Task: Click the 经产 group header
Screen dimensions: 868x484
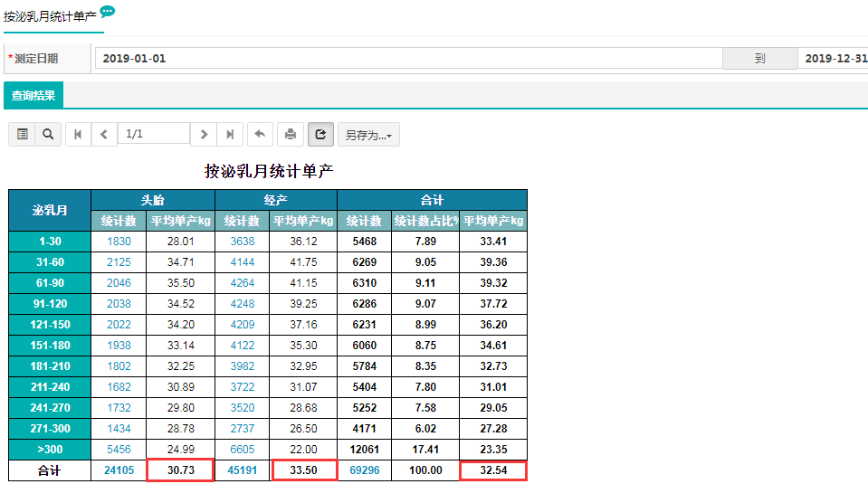Action: 276,200
